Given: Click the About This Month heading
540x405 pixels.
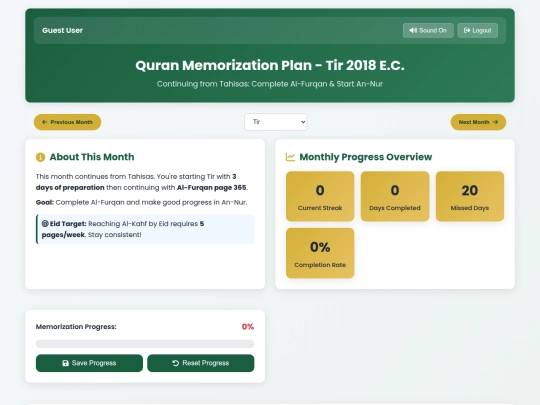Looking at the screenshot, I should click(92, 157).
